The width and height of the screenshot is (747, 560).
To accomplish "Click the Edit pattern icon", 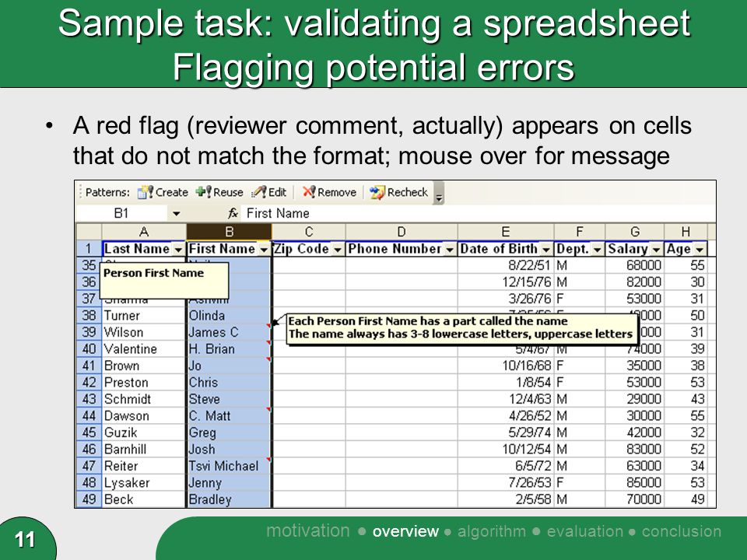I will (x=259, y=192).
